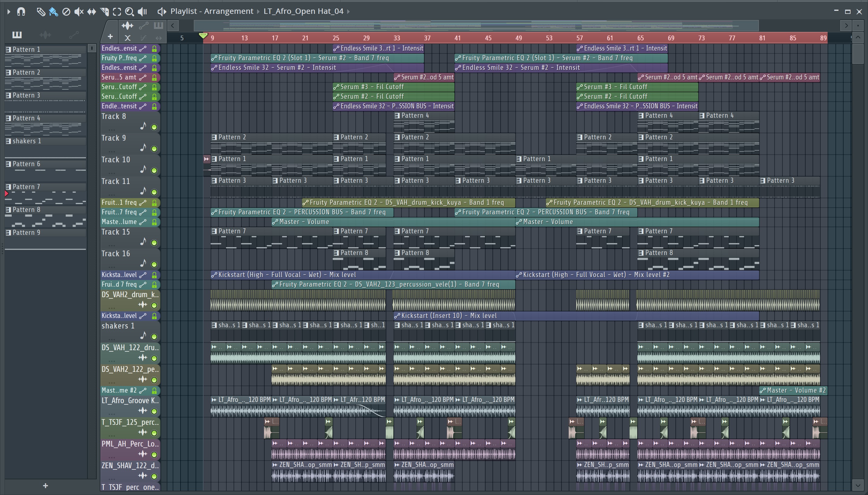Mute Track 15 via green light
868x495 pixels.
(154, 243)
